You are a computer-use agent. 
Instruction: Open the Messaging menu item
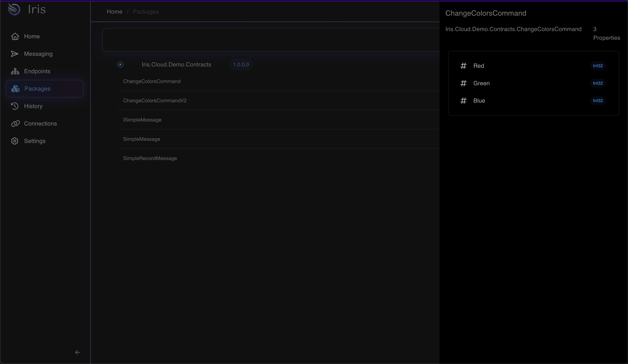38,54
